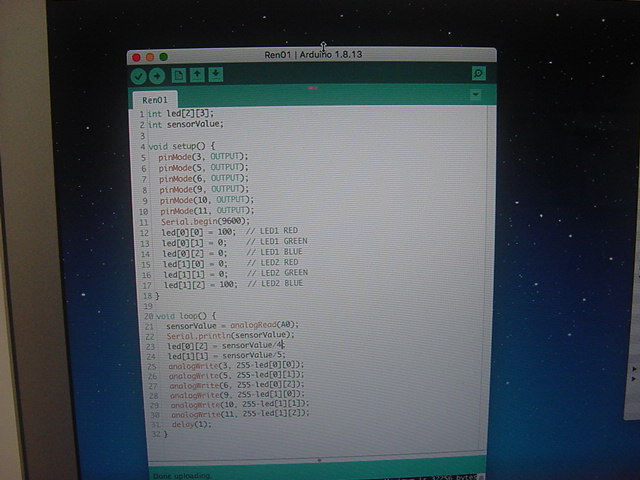The image size is (640, 480).
Task: Click the orange minimize window button
Action: pyautogui.click(x=150, y=57)
